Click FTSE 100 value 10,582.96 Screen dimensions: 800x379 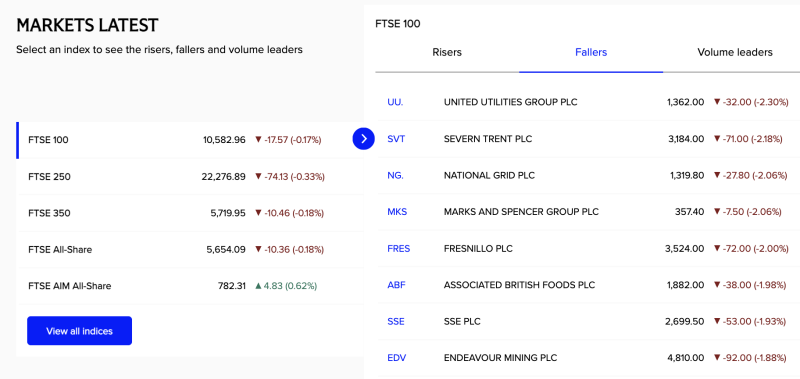224,140
